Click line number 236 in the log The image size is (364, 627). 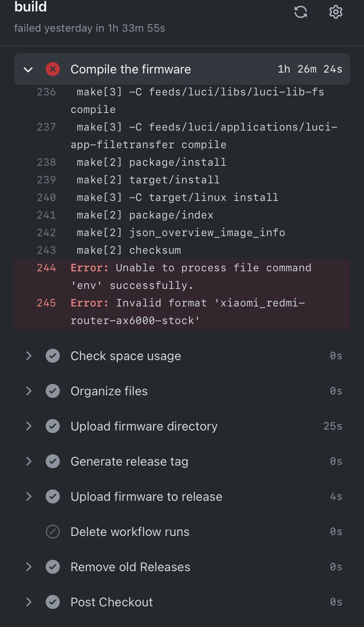46,92
